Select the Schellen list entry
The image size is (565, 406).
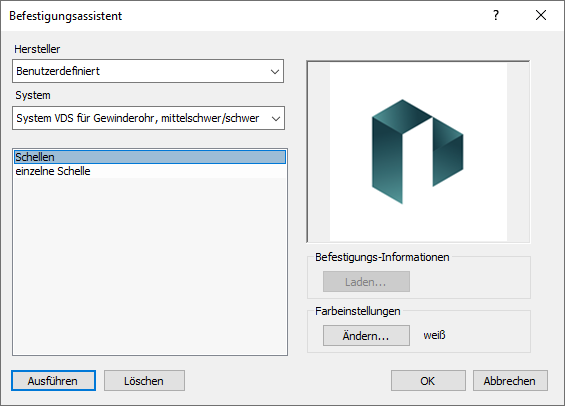150,157
